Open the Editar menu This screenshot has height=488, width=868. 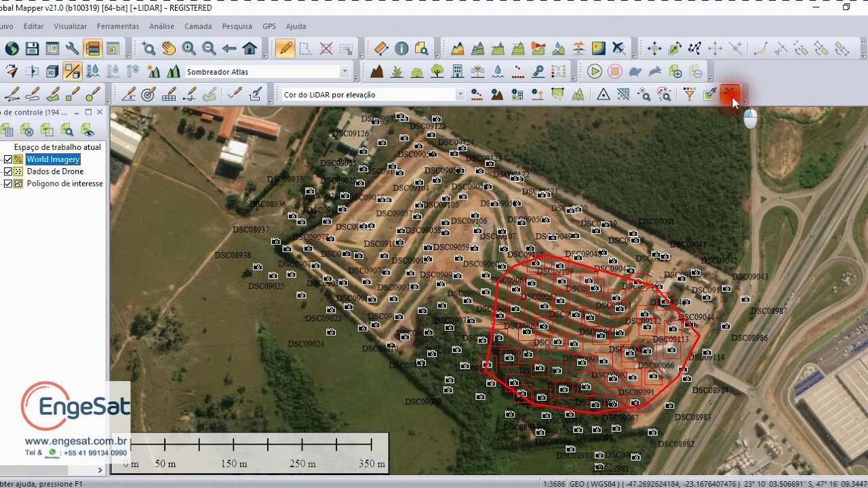[x=33, y=26]
